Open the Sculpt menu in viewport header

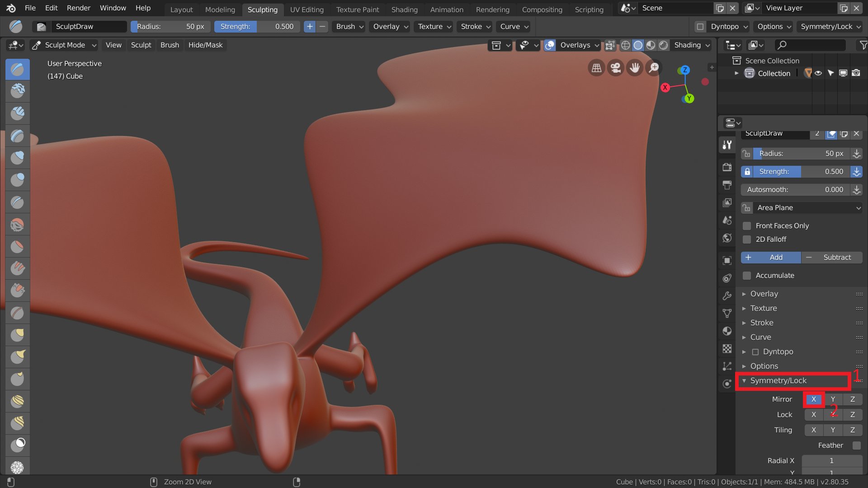click(141, 45)
